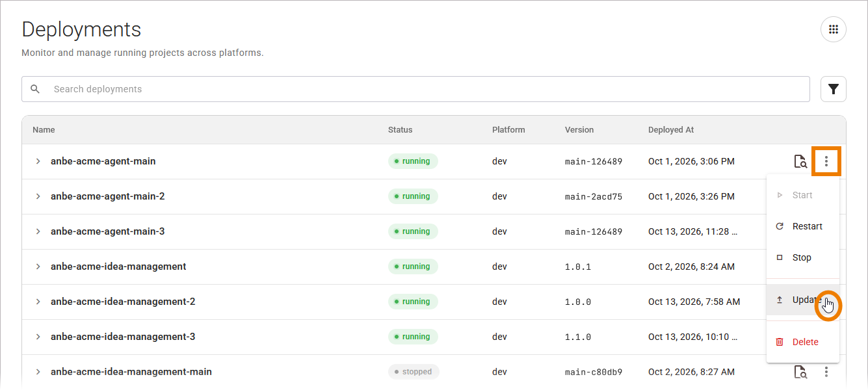Click version 1.1.0
868x390 pixels.
coord(578,337)
